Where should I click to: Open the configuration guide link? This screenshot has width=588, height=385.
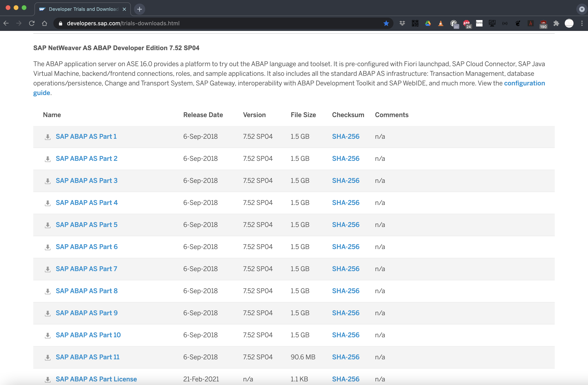point(524,83)
